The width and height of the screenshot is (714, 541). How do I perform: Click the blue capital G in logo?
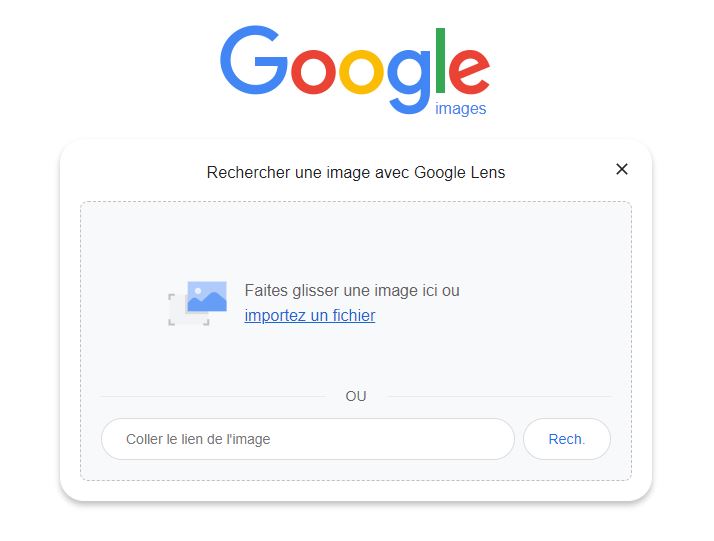pos(253,60)
